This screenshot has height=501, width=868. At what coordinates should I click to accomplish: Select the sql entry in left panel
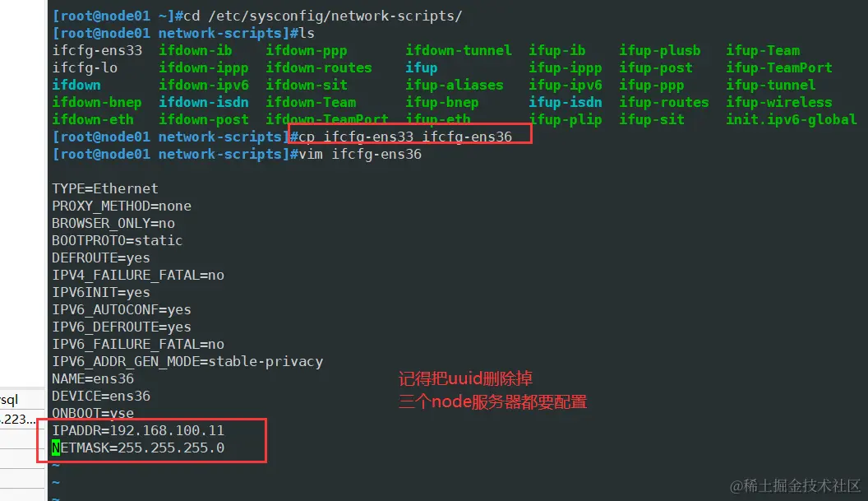9,400
